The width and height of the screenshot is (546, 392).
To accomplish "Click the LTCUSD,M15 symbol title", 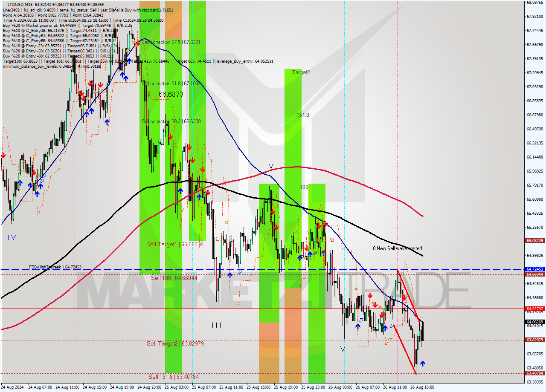I will click(20, 4).
